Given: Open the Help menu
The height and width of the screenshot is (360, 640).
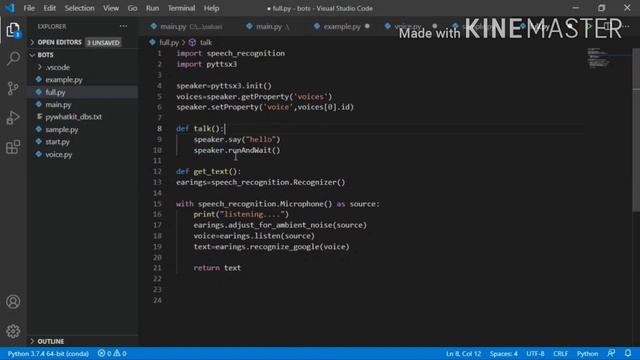Looking at the screenshot, I should [x=211, y=8].
